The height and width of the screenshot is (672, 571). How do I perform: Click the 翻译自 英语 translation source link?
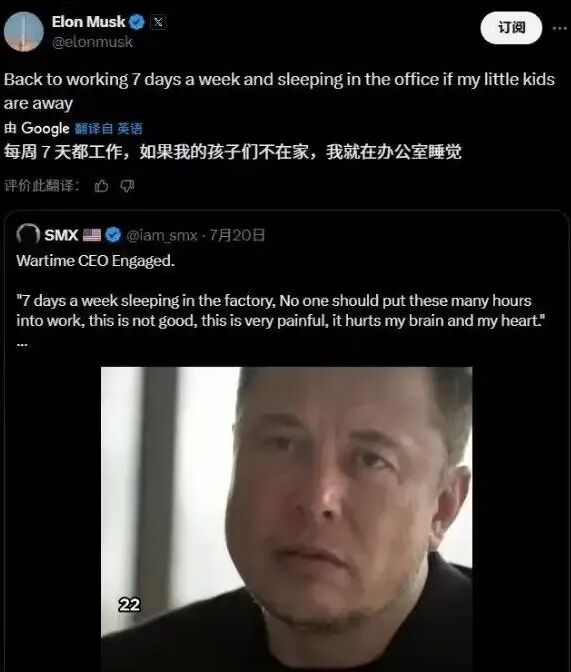108,129
